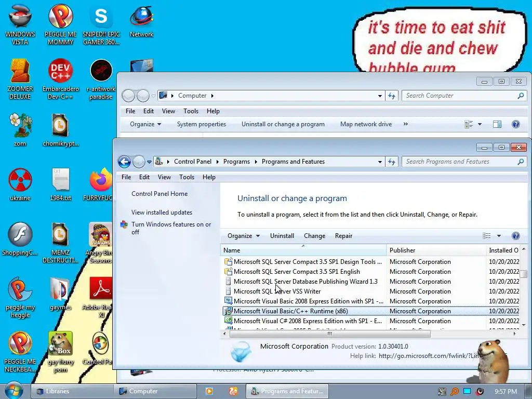
Task: Click the Windows Start orb
Action: [x=14, y=391]
